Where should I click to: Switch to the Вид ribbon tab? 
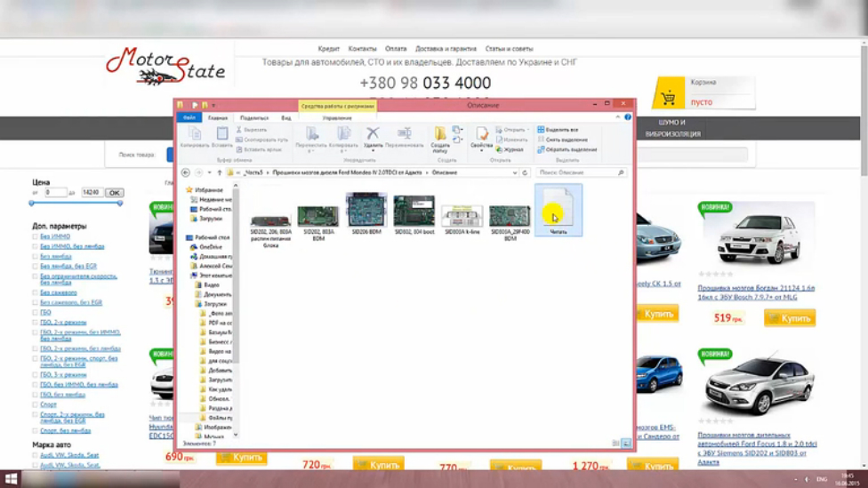(285, 118)
